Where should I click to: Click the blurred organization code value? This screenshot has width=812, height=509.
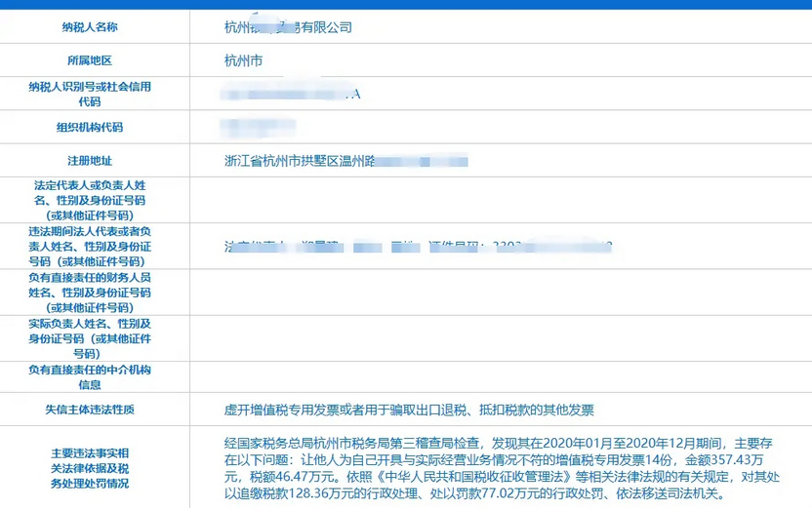tap(258, 127)
